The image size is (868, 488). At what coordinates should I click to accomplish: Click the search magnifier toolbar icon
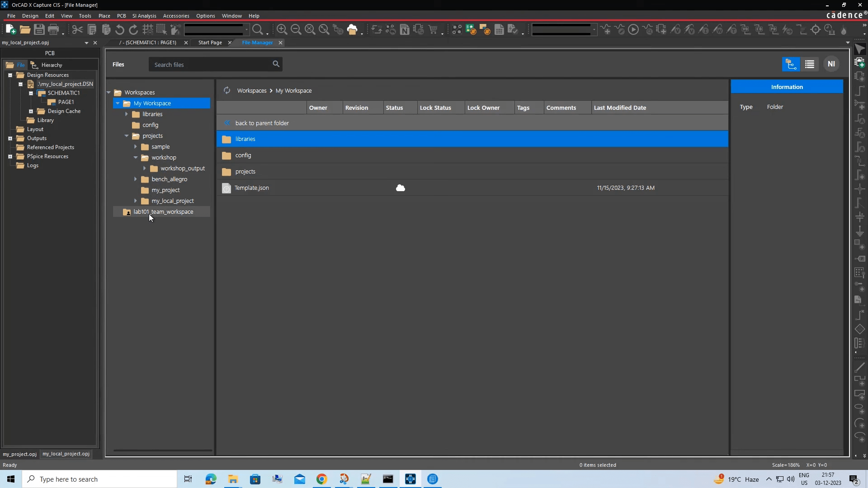pos(258,30)
